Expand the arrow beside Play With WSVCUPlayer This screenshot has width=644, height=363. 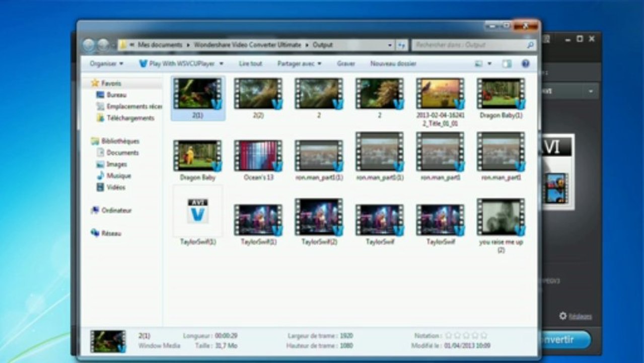pos(221,64)
